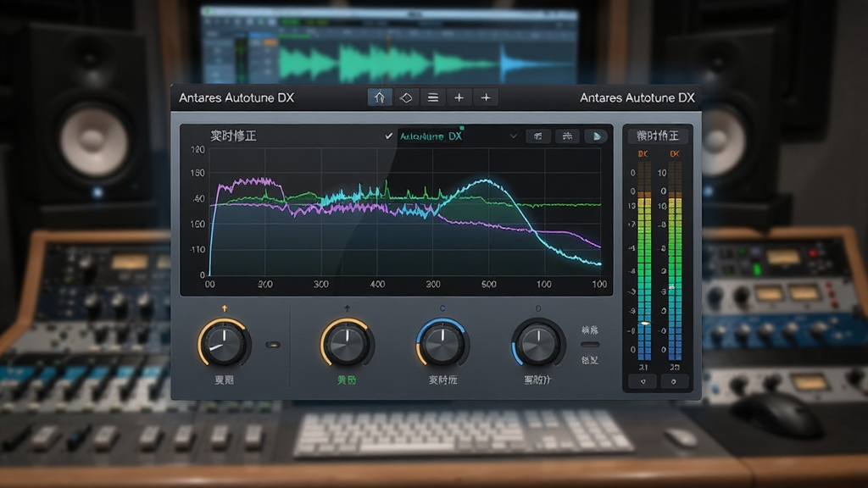The width and height of the screenshot is (868, 488).
Task: Click the label under the first knob
Action: click(x=224, y=380)
